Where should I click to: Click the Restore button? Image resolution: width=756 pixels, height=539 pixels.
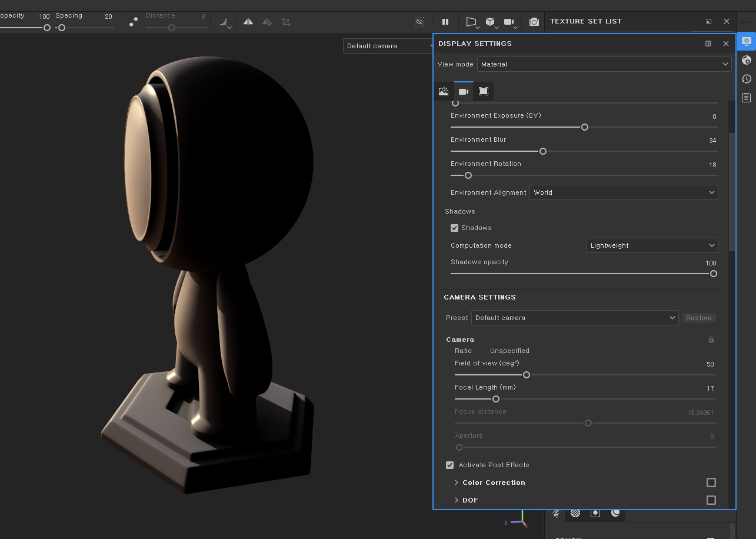(x=698, y=318)
